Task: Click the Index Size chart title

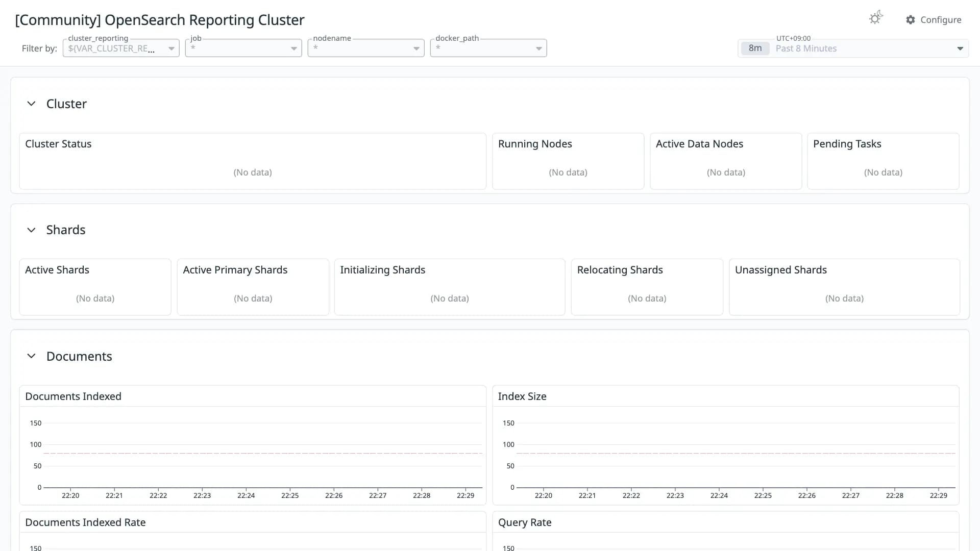Action: [522, 396]
